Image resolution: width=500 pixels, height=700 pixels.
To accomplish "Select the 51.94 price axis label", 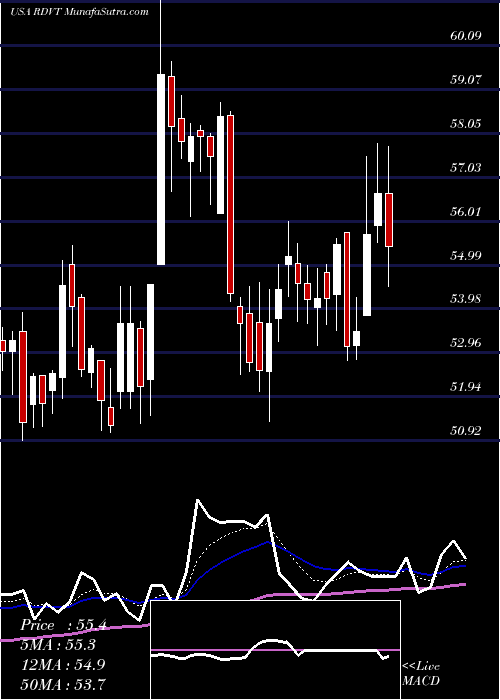I will [x=466, y=387].
